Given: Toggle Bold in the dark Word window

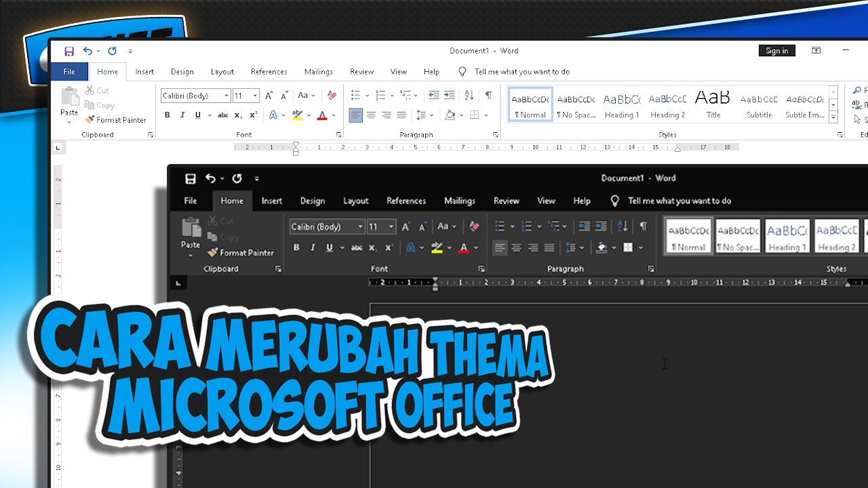Looking at the screenshot, I should tap(296, 247).
